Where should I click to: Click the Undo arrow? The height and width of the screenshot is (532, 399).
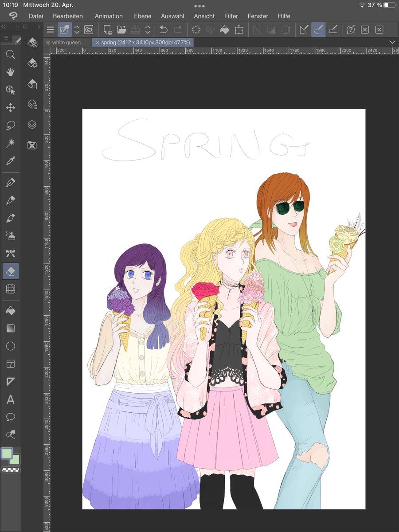164,30
